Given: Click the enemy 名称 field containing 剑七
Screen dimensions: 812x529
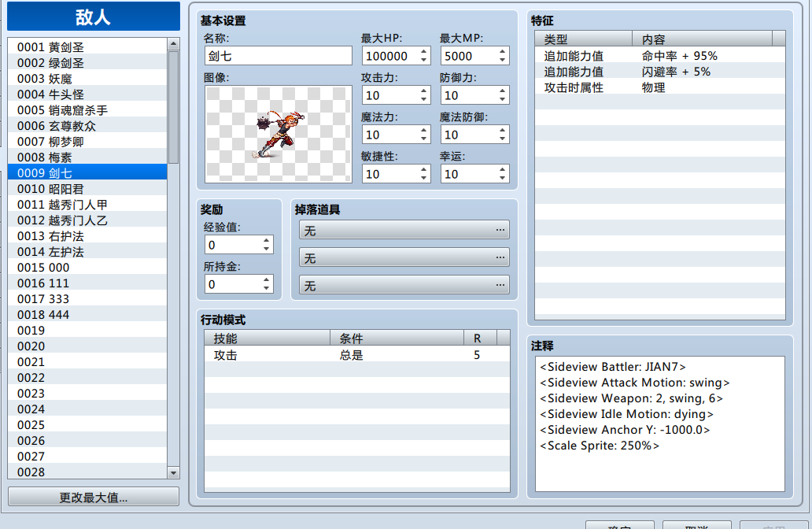Looking at the screenshot, I should pos(278,56).
